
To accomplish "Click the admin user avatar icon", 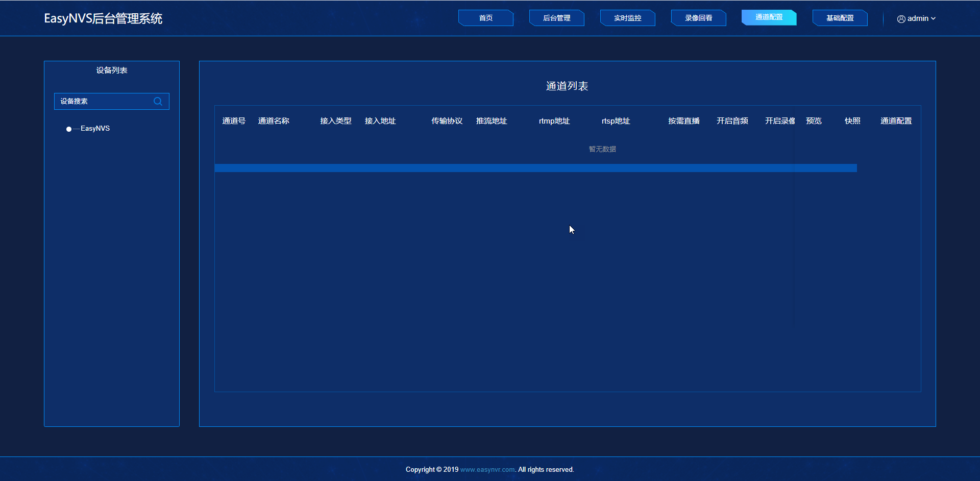I will (x=901, y=19).
